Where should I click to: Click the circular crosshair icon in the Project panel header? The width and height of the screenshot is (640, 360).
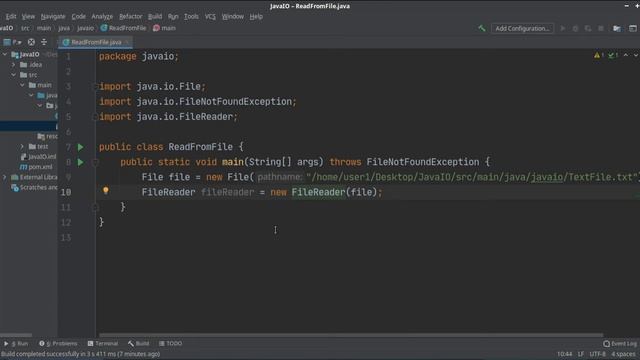click(x=31, y=42)
